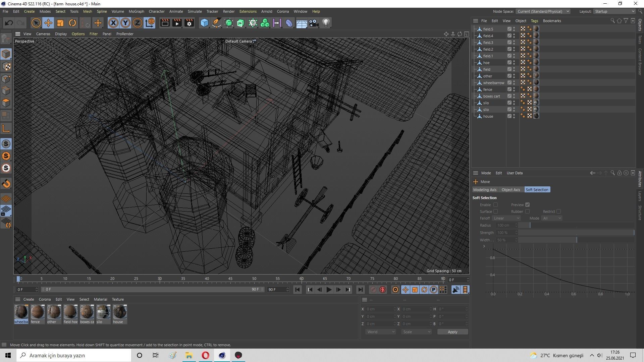Go to end of animation

[x=360, y=290]
